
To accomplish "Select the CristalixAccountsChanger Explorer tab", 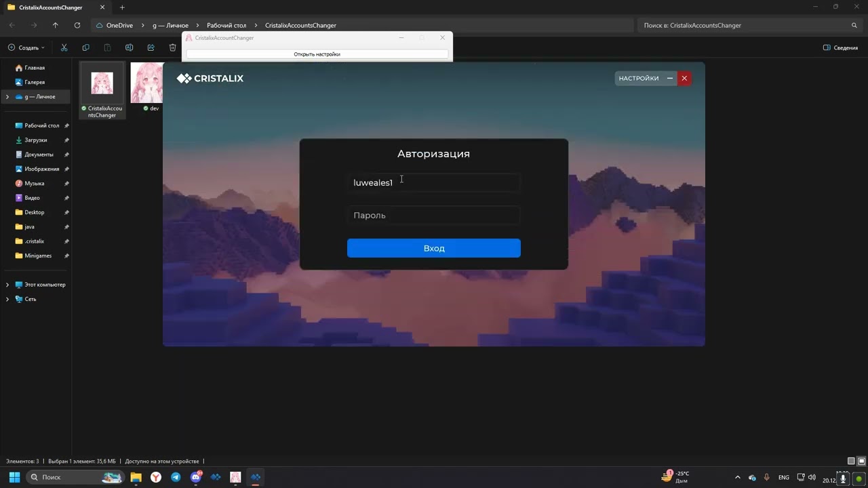I will pos(56,7).
